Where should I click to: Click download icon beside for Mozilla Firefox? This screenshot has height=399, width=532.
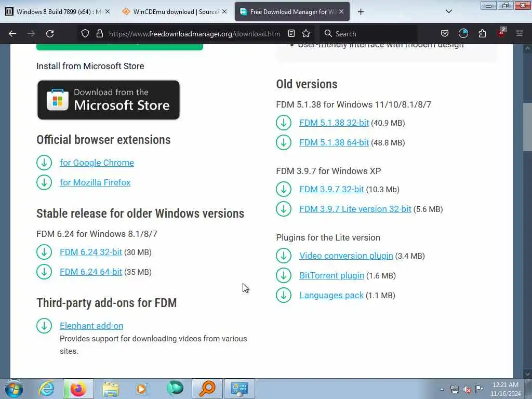(44, 182)
